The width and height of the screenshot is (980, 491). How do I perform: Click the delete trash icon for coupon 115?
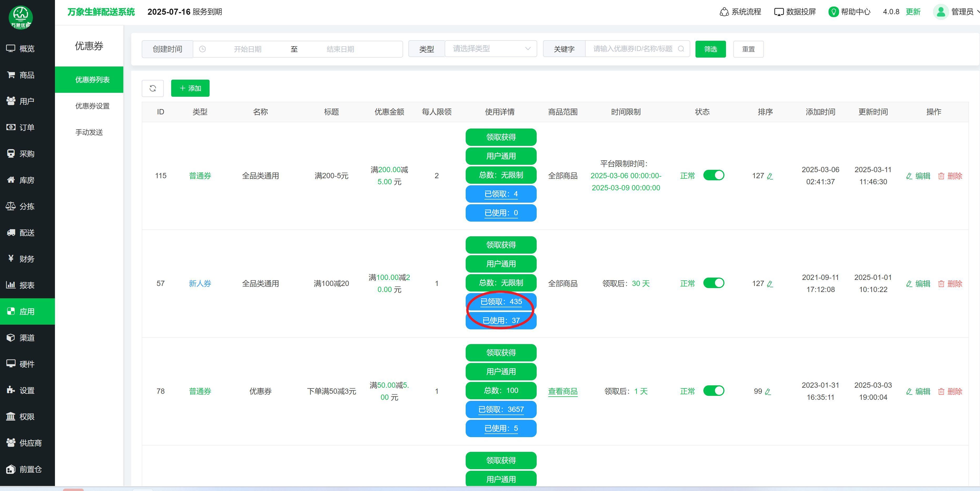coord(941,176)
